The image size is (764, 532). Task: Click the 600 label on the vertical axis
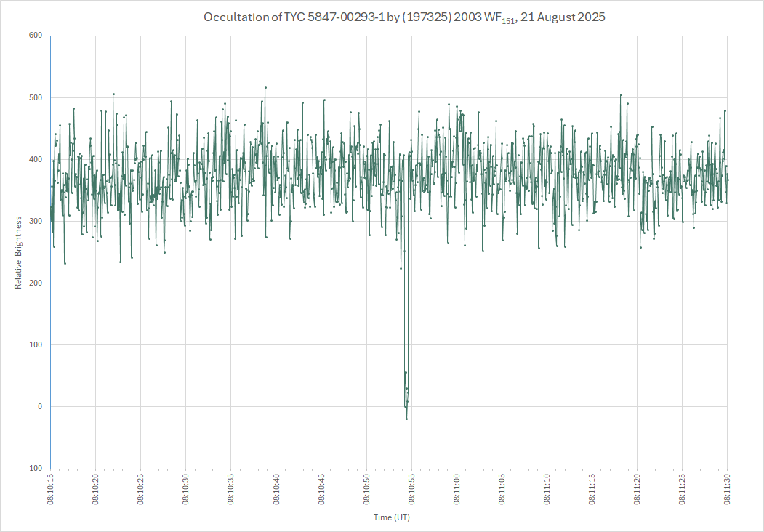click(x=35, y=36)
